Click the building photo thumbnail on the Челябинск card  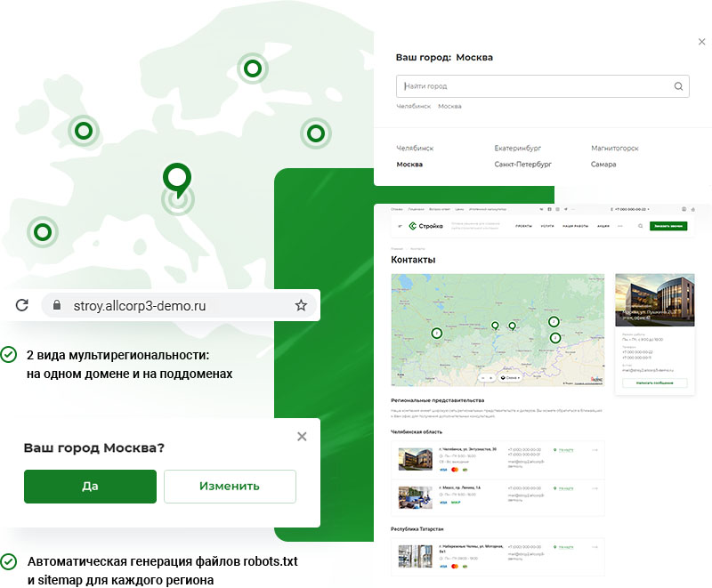(x=414, y=460)
